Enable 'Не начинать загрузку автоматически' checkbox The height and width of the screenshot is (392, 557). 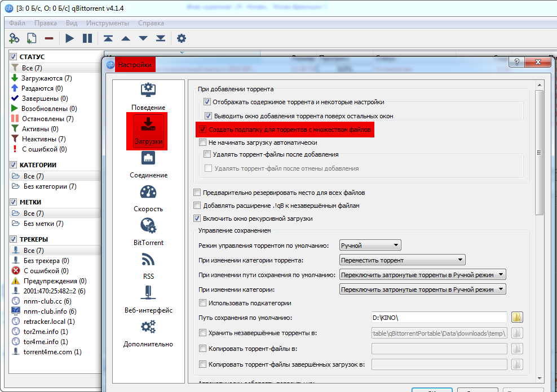202,142
